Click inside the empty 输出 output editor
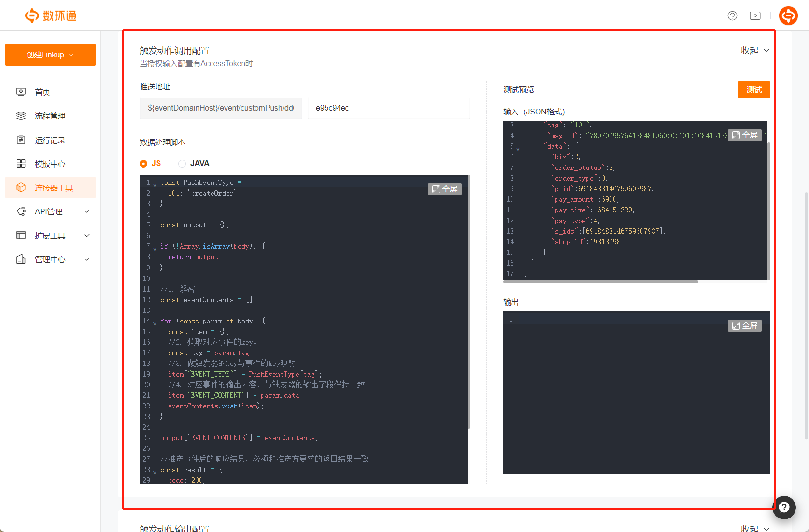This screenshot has width=809, height=532. tap(637, 392)
